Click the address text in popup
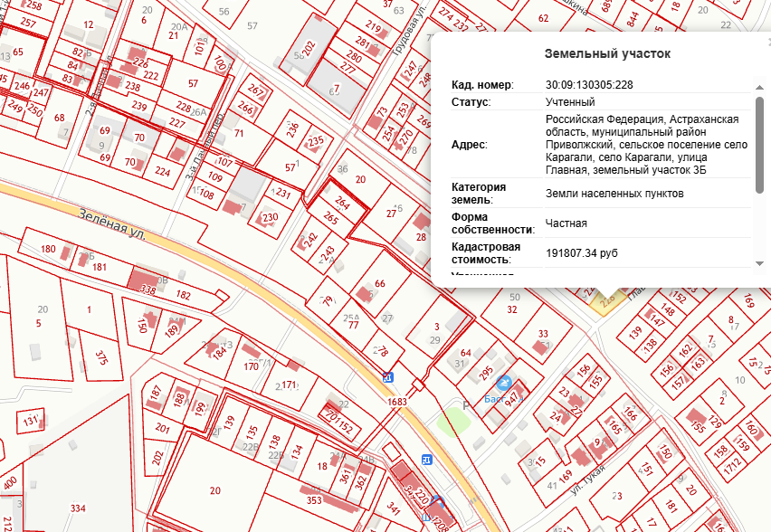Image resolution: width=771 pixels, height=532 pixels. (x=647, y=145)
